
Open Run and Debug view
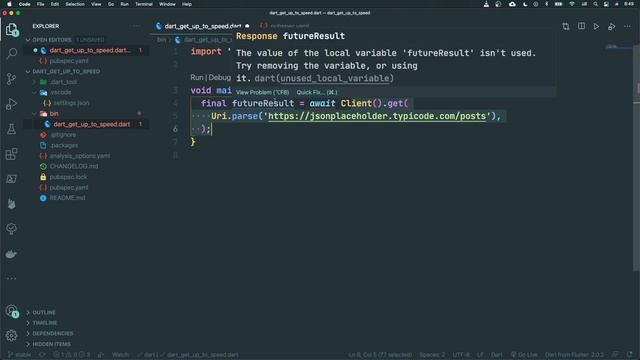tap(11, 104)
